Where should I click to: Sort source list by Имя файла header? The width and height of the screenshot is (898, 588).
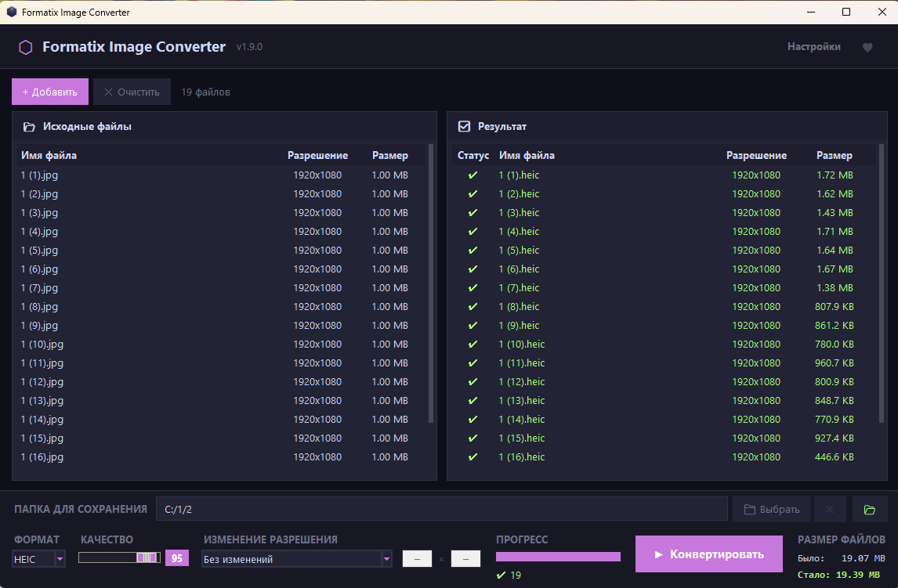49,155
